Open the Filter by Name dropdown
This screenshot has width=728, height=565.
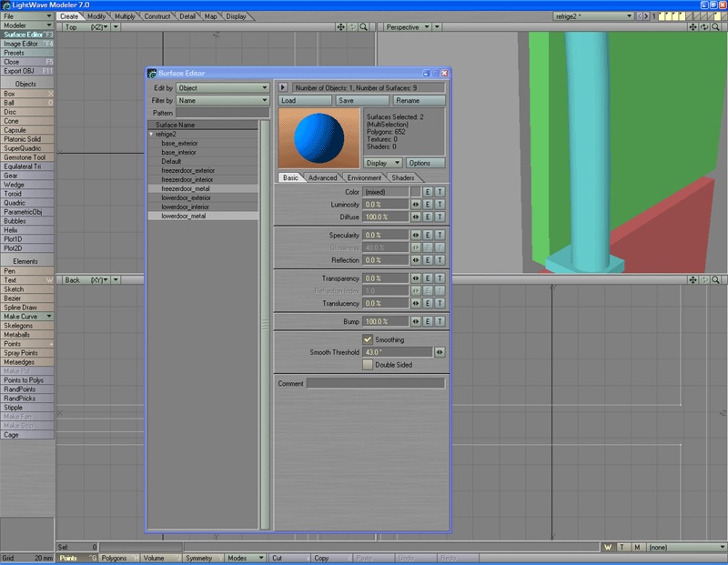point(223,100)
